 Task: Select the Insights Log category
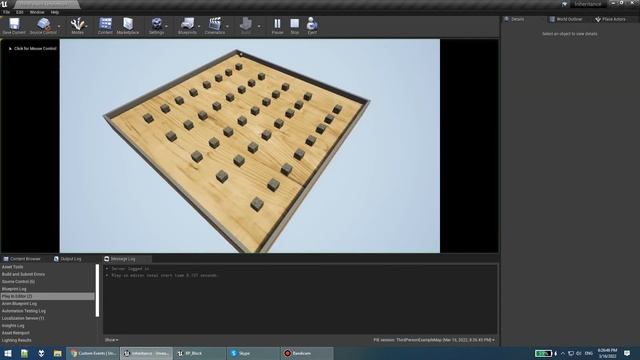click(x=47, y=326)
